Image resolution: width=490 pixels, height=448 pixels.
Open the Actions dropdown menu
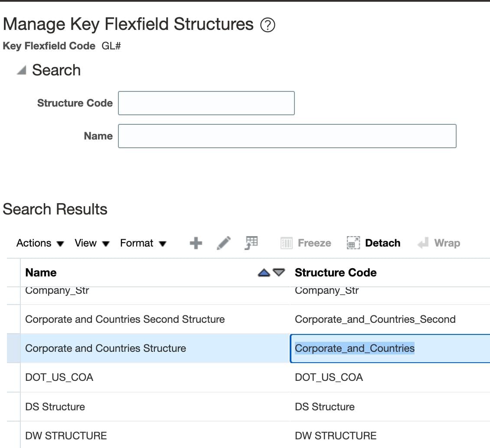[40, 243]
